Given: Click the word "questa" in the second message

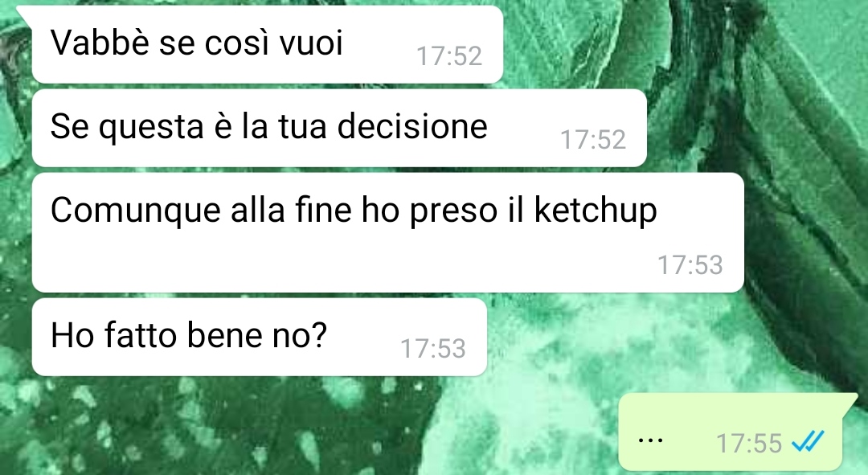Looking at the screenshot, I should tap(151, 127).
